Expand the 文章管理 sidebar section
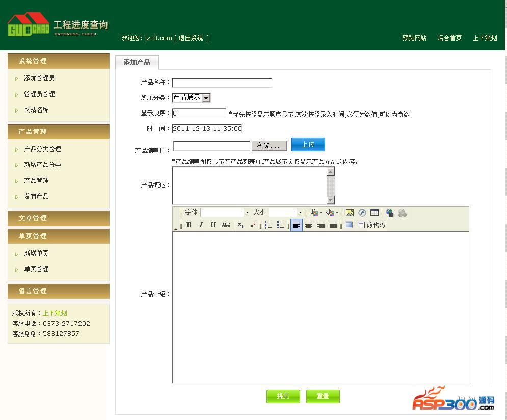The image size is (507, 420). click(x=33, y=218)
